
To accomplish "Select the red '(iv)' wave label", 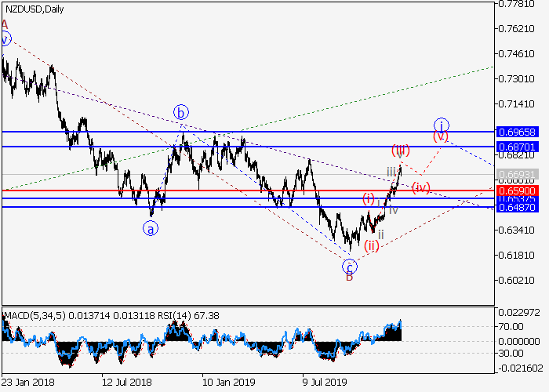I will click(422, 187).
